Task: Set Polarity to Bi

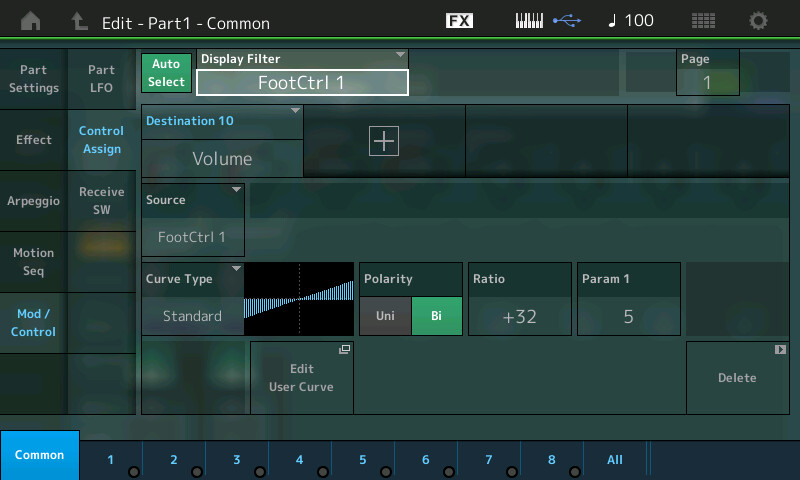Action: click(437, 316)
